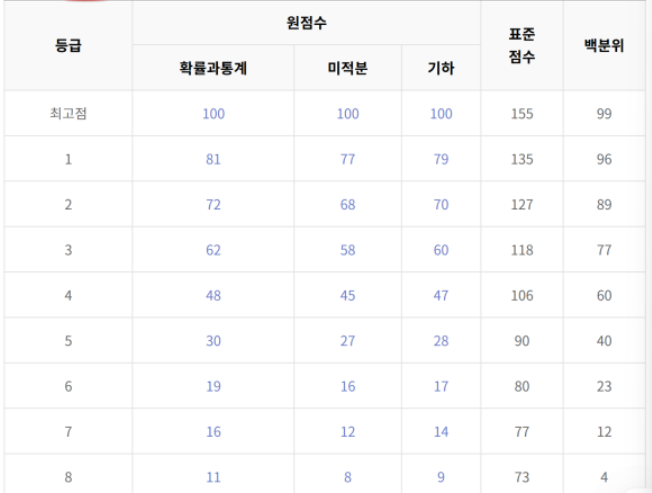Select grade 4 label in 등급 column
Image resolution: width=652 pixels, height=493 pixels.
click(68, 295)
